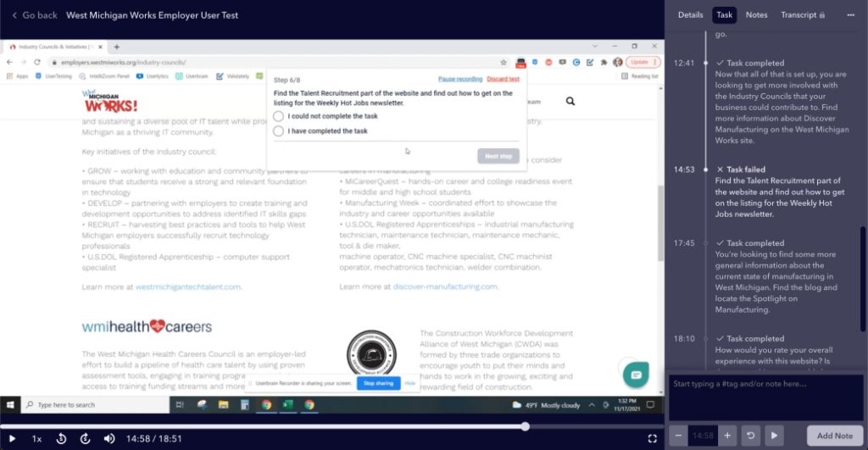Increase the note timestamp with plus
This screenshot has height=450, width=868.
point(727,436)
